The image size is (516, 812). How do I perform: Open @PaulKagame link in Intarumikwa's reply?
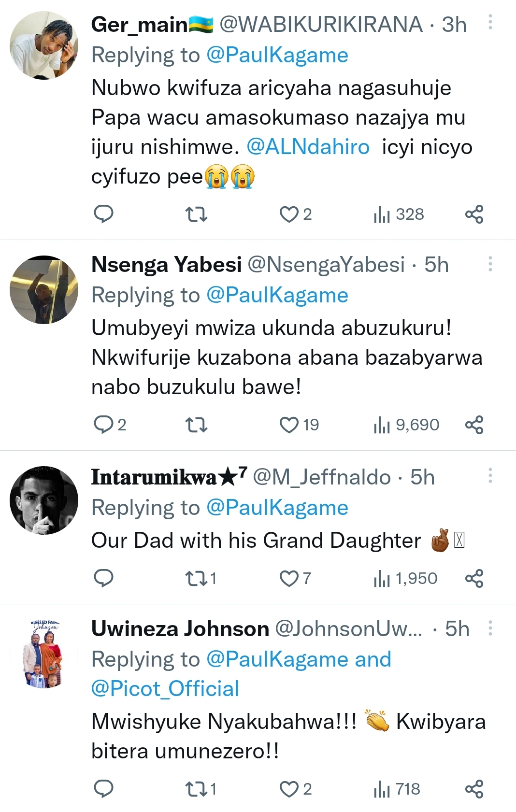pyautogui.click(x=277, y=508)
